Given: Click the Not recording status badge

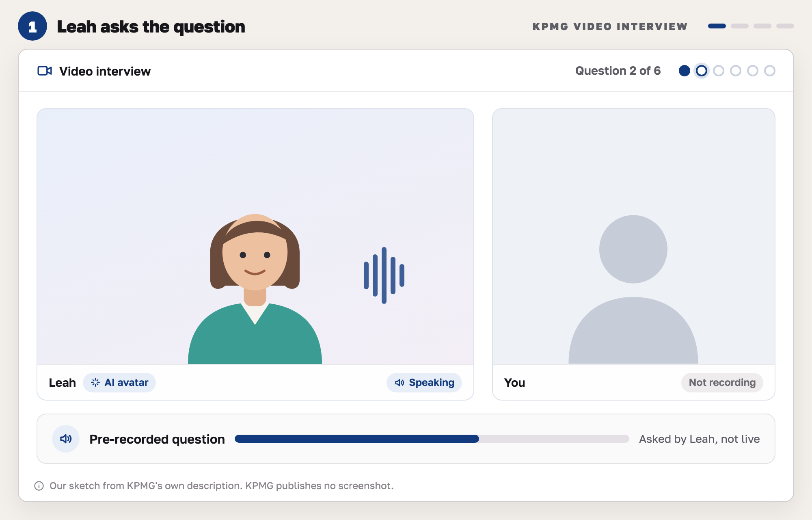Looking at the screenshot, I should pyautogui.click(x=722, y=383).
